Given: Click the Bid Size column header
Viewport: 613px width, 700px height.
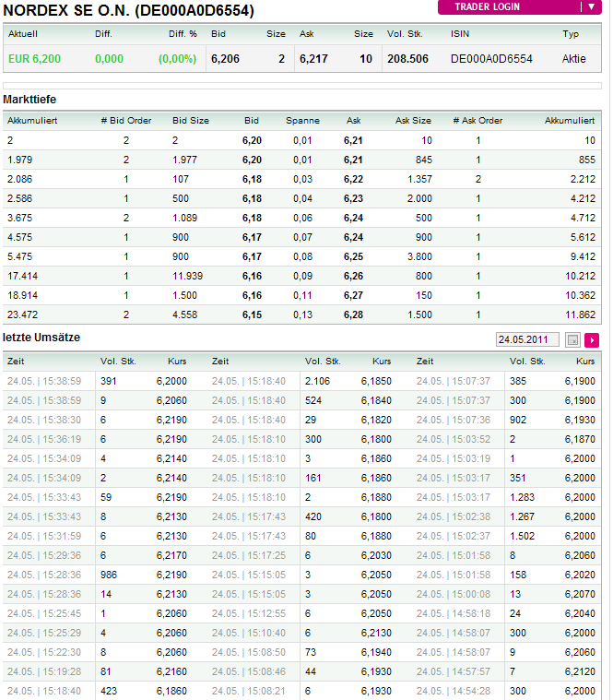Looking at the screenshot, I should [x=191, y=121].
